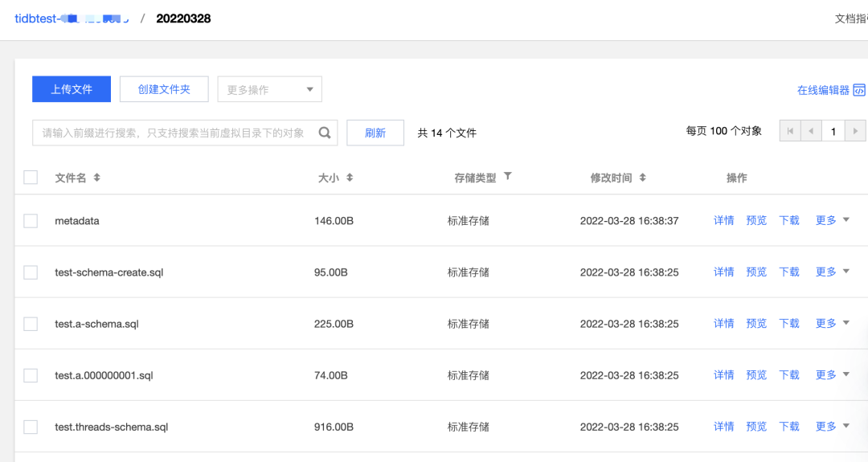
Task: Click the 创建文件夹 button
Action: pos(164,89)
